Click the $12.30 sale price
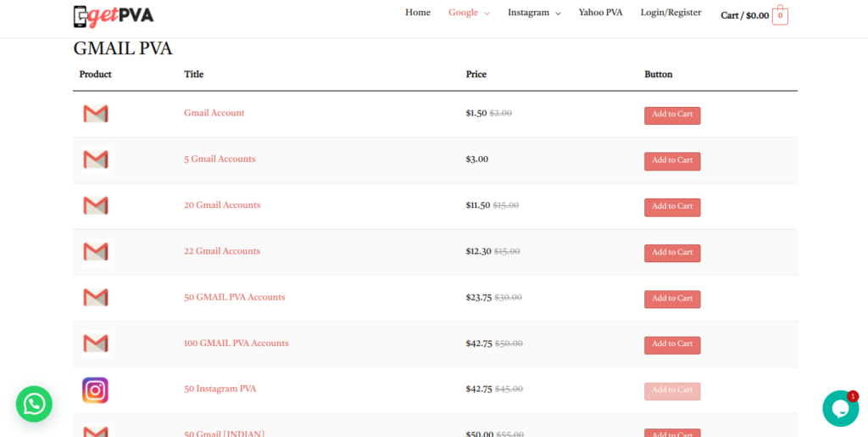 click(x=478, y=251)
